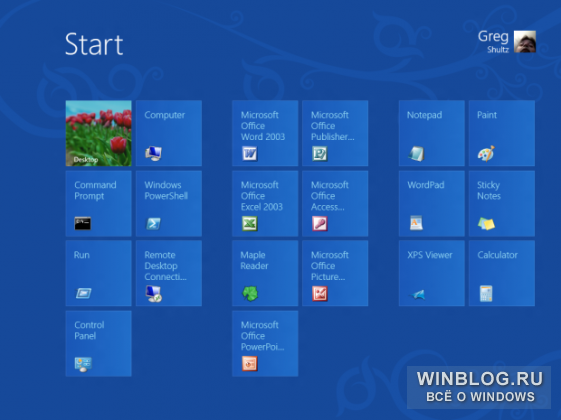Open Control Panel icon
This screenshot has height=420, width=561.
click(x=83, y=364)
